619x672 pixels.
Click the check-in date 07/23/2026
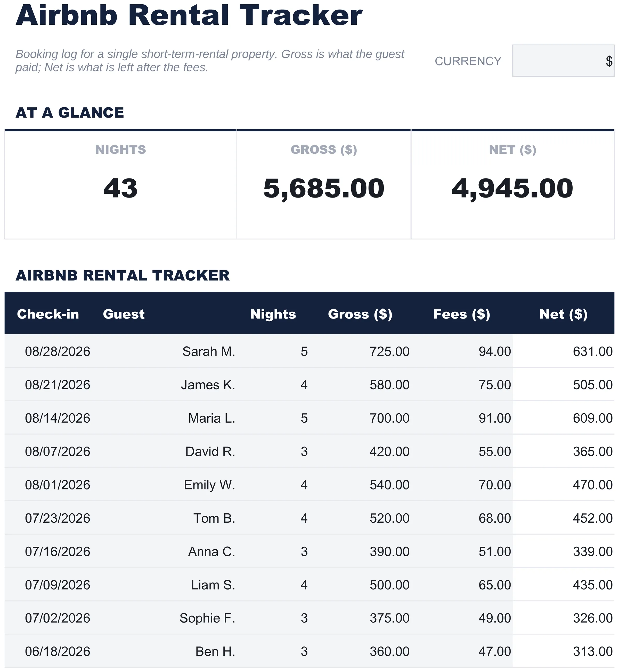[58, 518]
